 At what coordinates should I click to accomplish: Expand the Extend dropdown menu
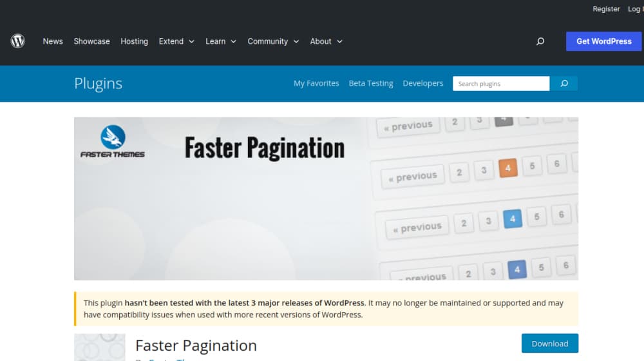176,41
